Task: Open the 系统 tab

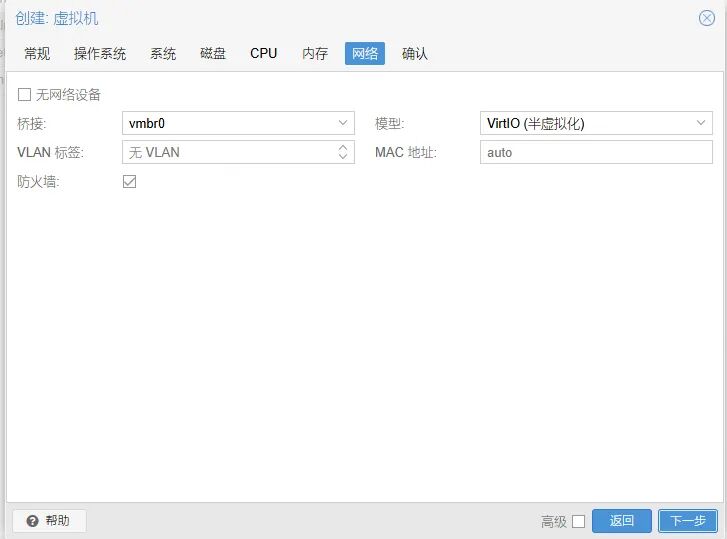Action: tap(163, 54)
